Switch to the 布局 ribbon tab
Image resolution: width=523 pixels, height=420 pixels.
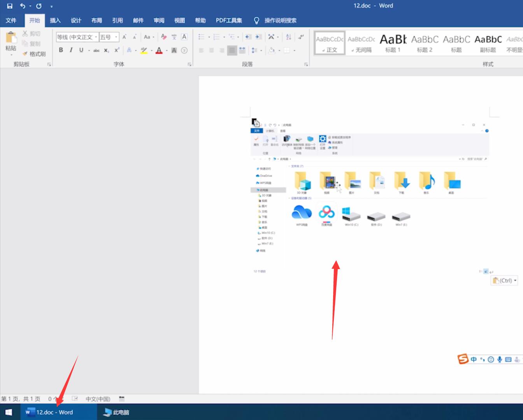click(x=97, y=20)
